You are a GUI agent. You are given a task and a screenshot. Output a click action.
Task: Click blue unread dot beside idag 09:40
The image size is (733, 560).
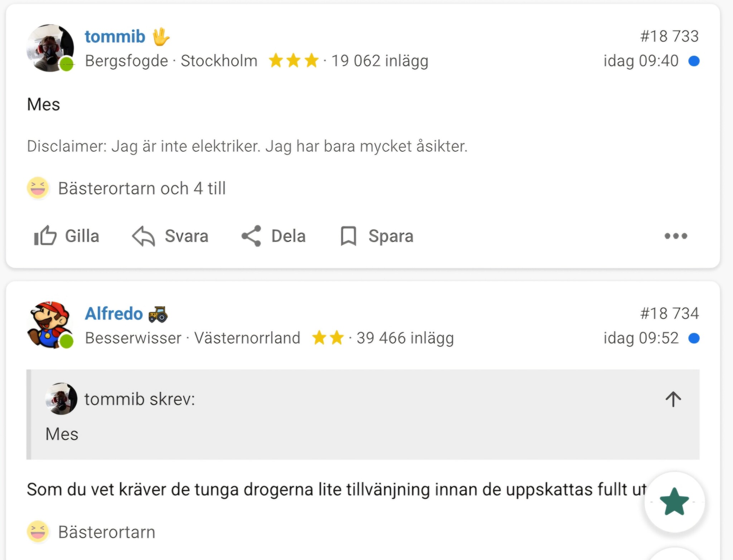point(694,61)
